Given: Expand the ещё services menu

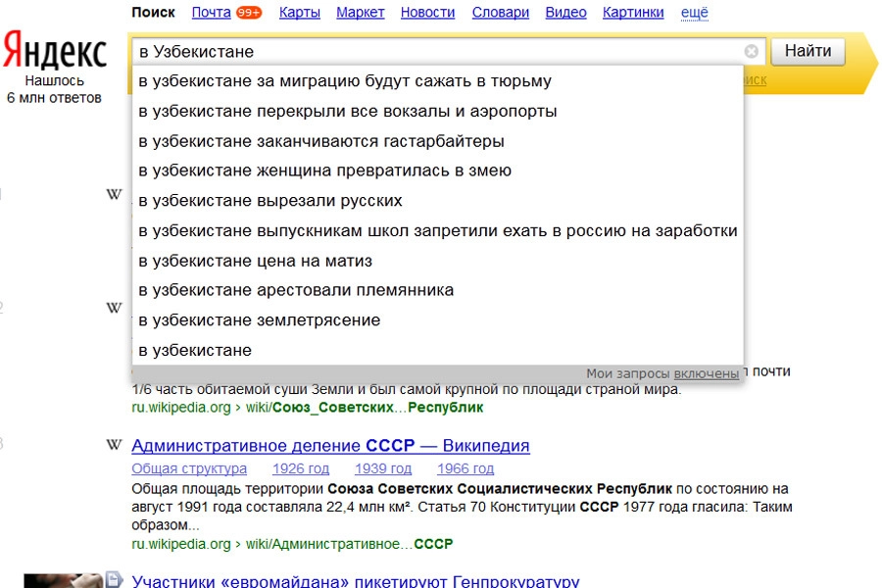Looking at the screenshot, I should pos(694,13).
